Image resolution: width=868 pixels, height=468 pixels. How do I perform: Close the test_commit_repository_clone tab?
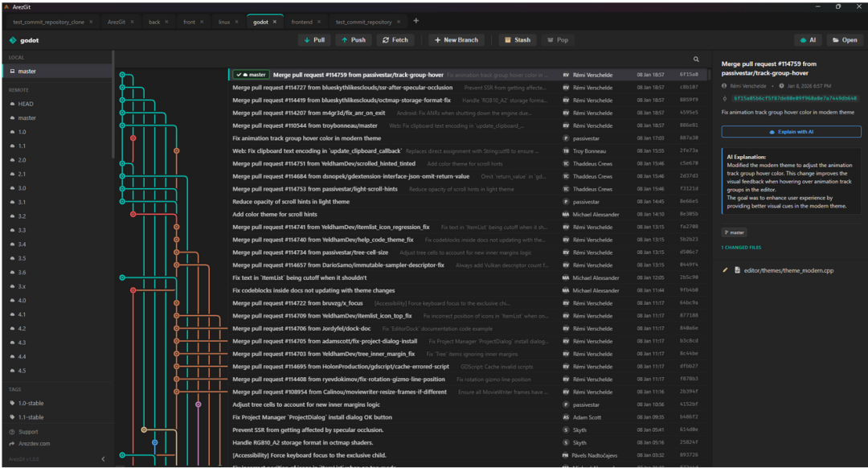[90, 22]
